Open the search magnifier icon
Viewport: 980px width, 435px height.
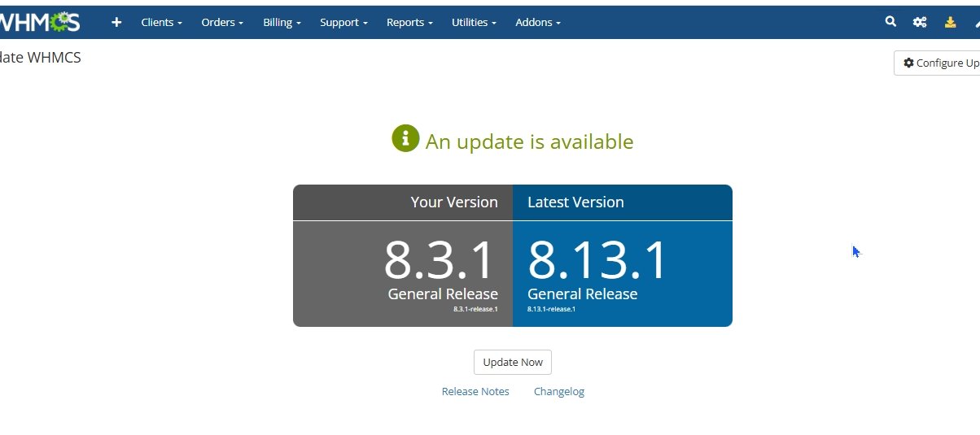click(890, 22)
